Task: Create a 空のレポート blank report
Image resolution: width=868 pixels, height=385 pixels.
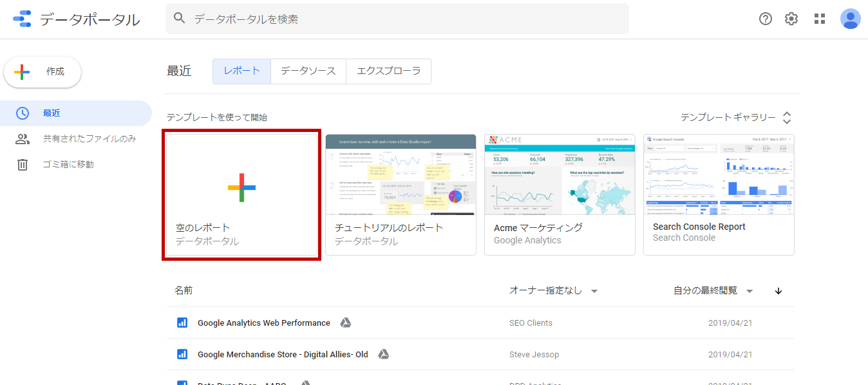Action: (241, 195)
